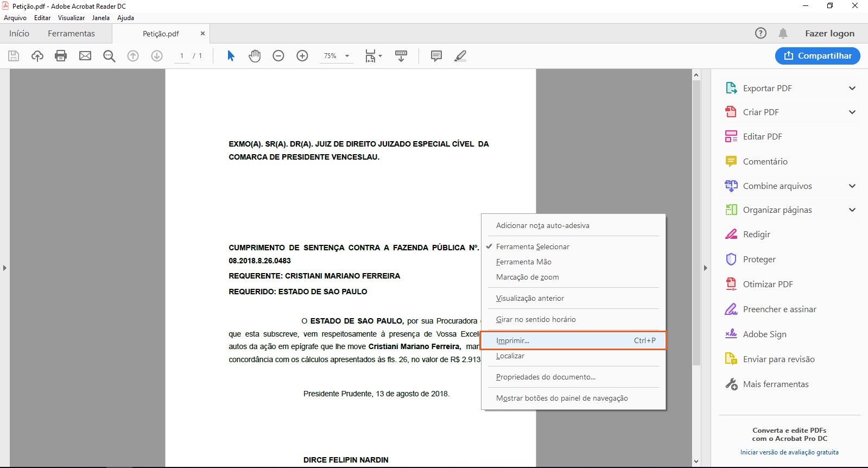
Task: Expand the Exportar PDF chevron
Action: tap(852, 88)
